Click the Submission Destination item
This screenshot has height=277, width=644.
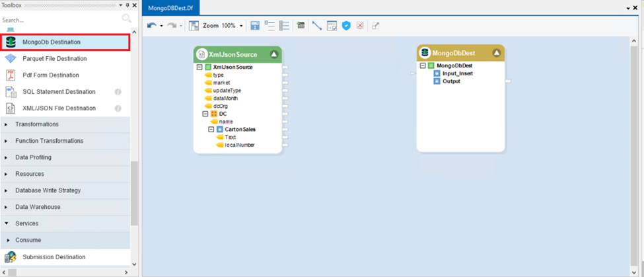pyautogui.click(x=54, y=257)
